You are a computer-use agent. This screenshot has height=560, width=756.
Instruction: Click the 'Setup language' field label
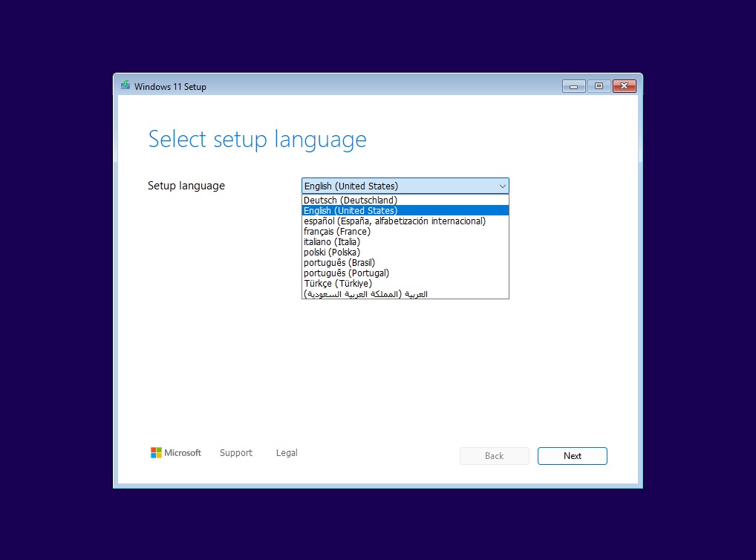pyautogui.click(x=186, y=186)
